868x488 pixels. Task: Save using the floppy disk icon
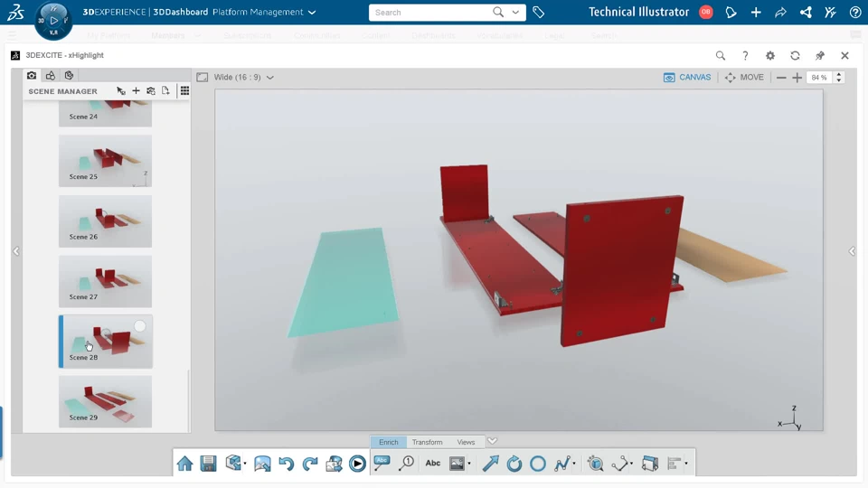pos(209,464)
